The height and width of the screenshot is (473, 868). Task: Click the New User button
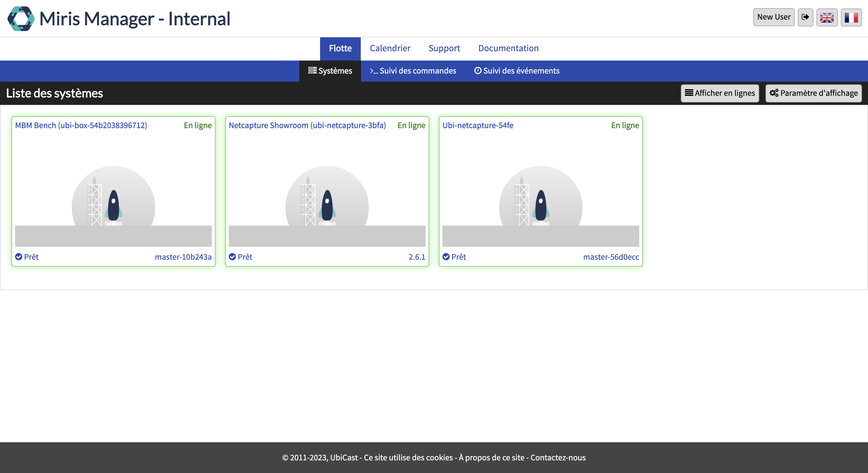774,17
